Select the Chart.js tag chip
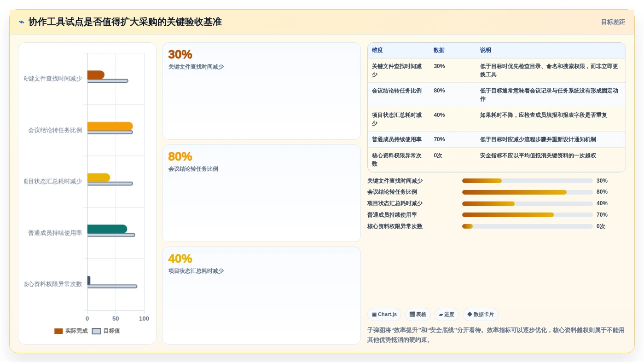Viewport: 644px width, 362px height. [x=384, y=315]
